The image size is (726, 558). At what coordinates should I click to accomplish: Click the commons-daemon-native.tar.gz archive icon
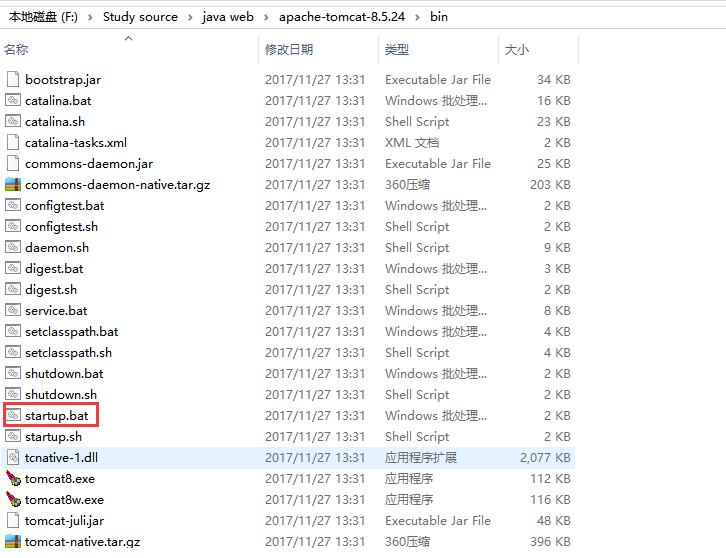13,184
